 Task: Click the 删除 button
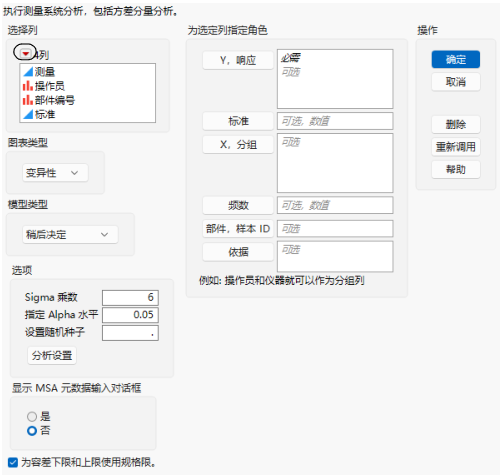coord(456,124)
